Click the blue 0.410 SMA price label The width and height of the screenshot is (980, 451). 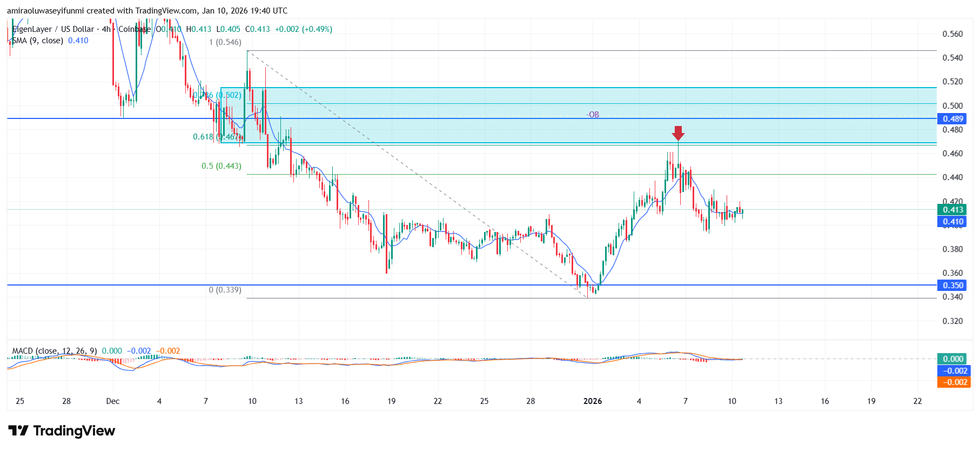[x=953, y=222]
